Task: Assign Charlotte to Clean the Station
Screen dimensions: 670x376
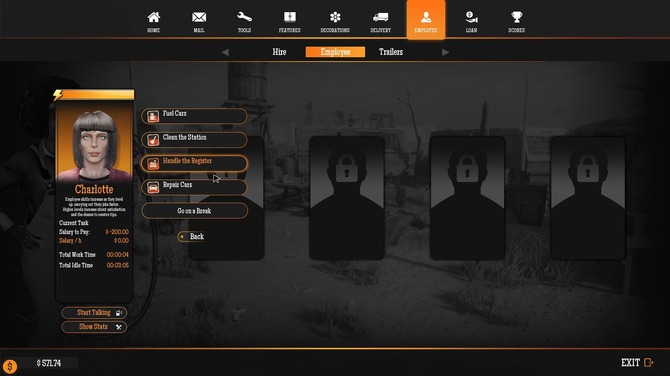Action: 194,140
